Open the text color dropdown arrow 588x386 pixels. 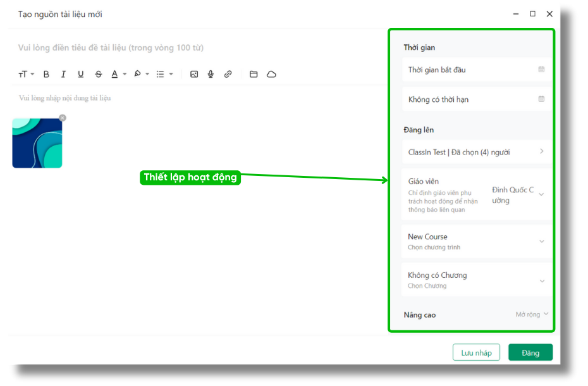(125, 75)
